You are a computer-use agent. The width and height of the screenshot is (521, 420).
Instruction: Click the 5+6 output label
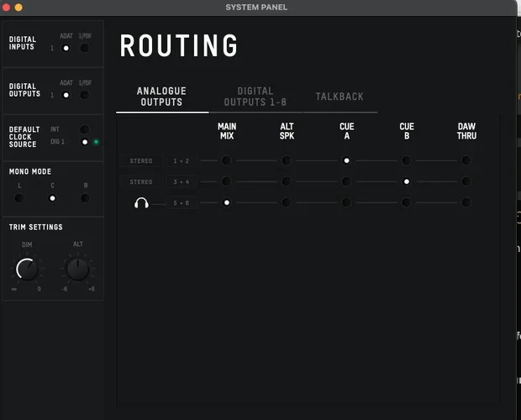[x=182, y=202]
